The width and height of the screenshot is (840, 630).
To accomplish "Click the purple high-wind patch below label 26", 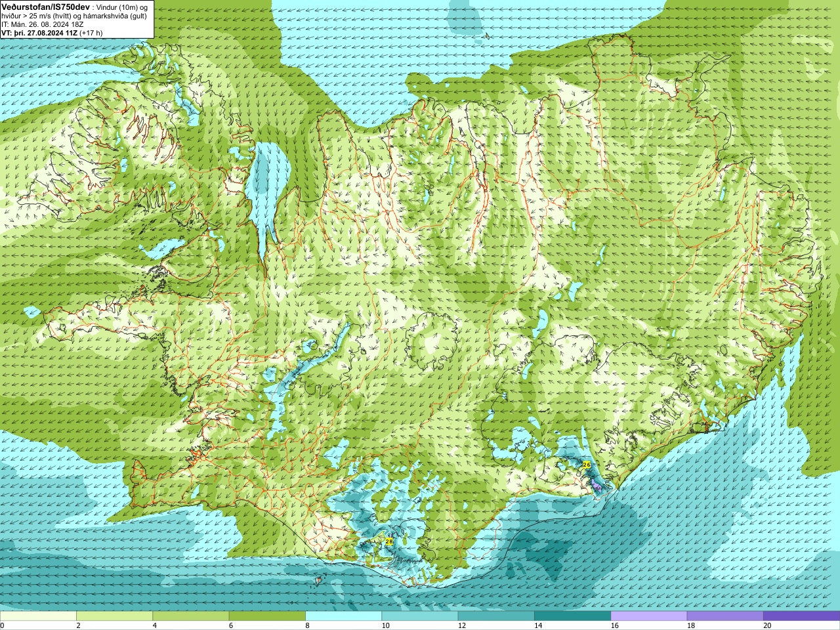I will tap(597, 487).
